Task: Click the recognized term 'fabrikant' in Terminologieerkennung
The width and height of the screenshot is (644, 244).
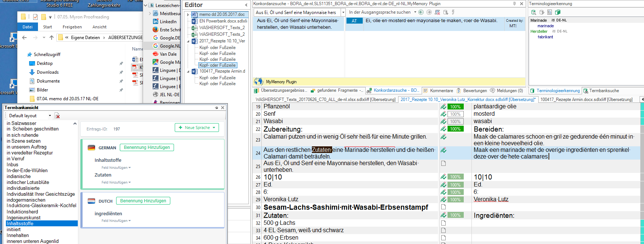Action: pos(545,37)
